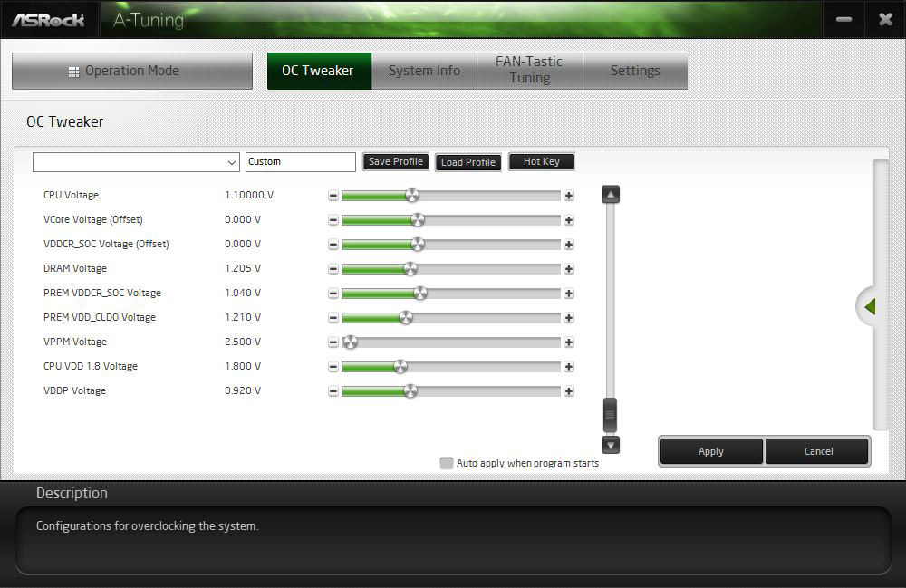Select the OC Tweaker tab
Image resolution: width=906 pixels, height=588 pixels.
click(x=319, y=71)
